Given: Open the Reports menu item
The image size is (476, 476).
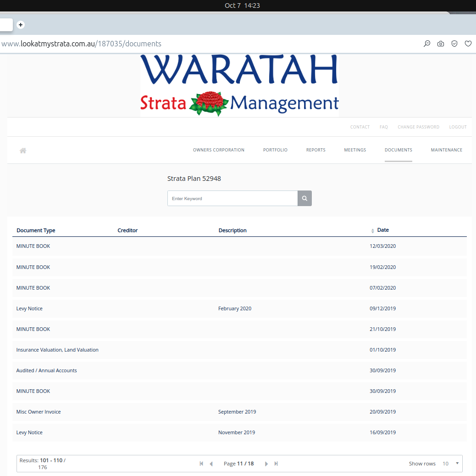Looking at the screenshot, I should (x=315, y=150).
